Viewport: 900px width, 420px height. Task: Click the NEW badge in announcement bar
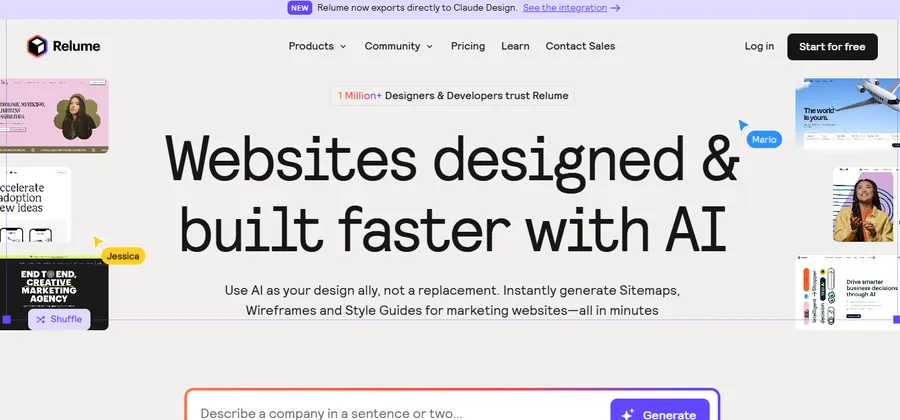pyautogui.click(x=300, y=8)
